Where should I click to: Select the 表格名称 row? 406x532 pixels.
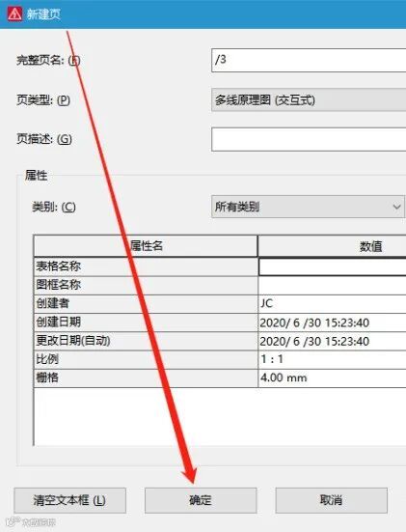point(146,266)
